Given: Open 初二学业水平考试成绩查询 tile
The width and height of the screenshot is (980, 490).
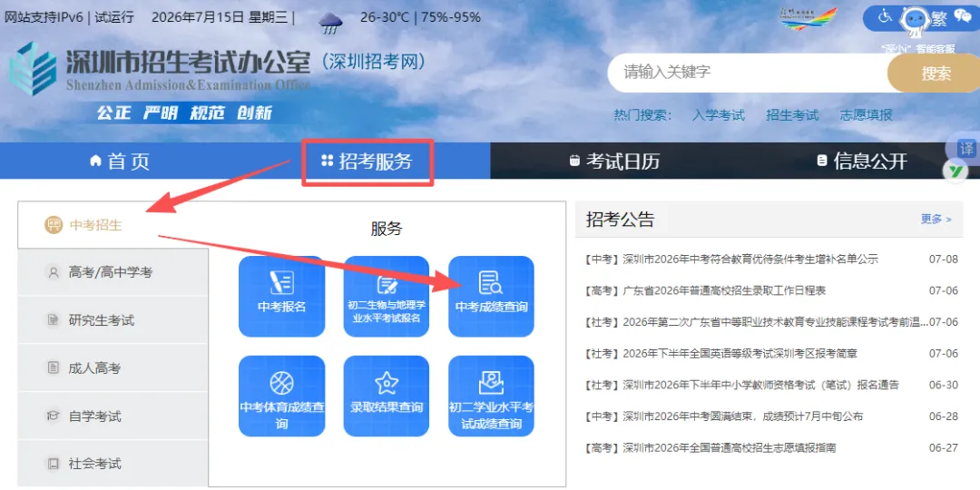Looking at the screenshot, I should [x=491, y=397].
